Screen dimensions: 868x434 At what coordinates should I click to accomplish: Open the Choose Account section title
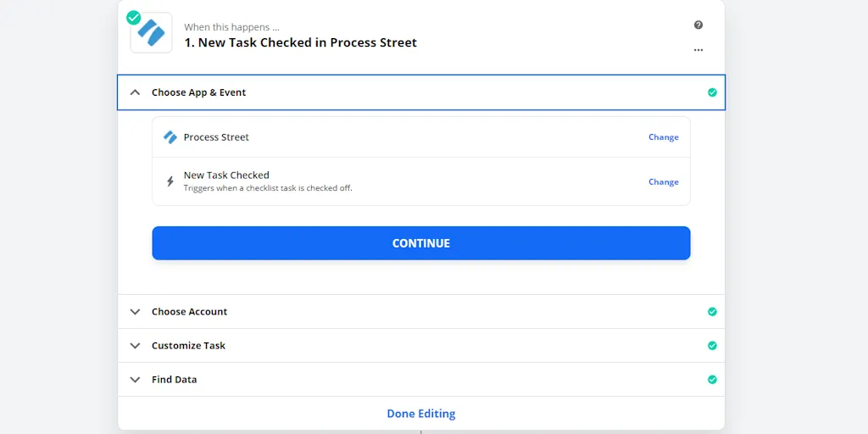(189, 312)
